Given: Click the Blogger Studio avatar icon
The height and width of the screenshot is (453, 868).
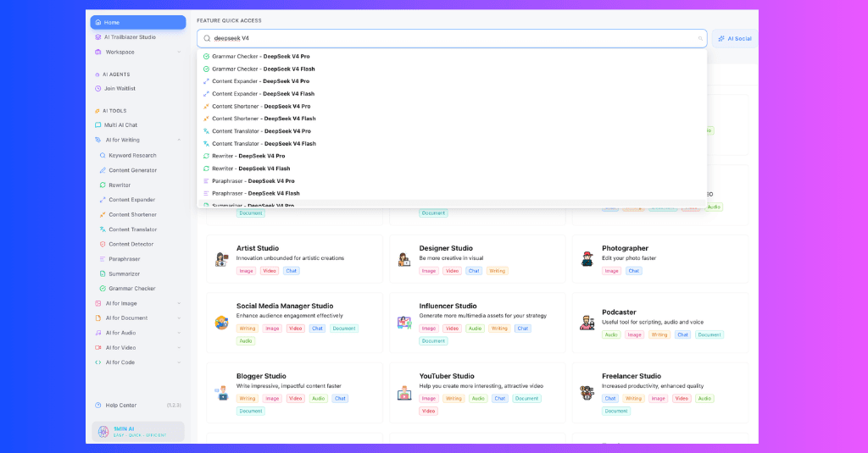Looking at the screenshot, I should click(222, 393).
